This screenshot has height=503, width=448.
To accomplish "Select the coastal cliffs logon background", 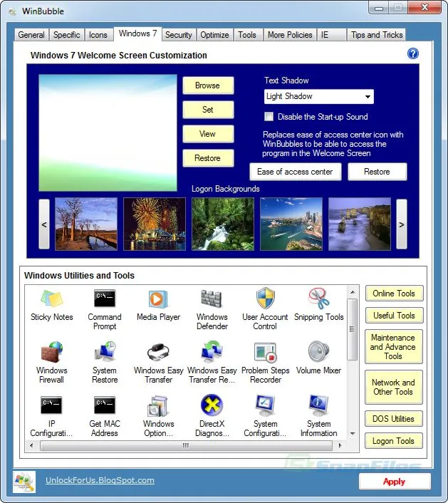I will [x=360, y=224].
